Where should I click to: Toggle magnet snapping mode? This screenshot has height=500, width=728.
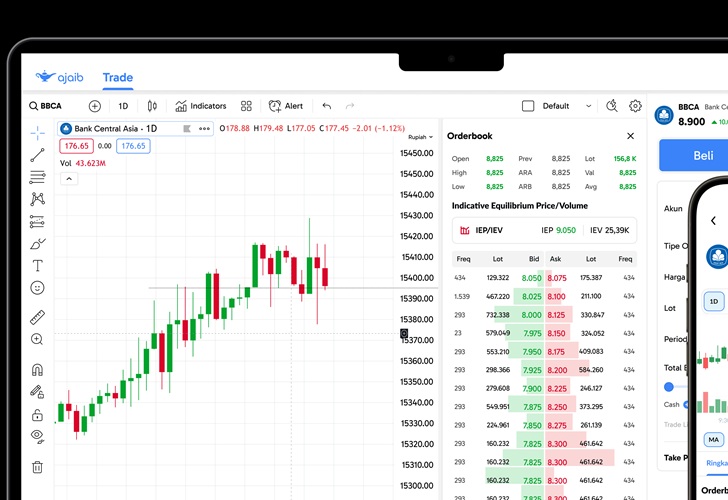point(38,370)
